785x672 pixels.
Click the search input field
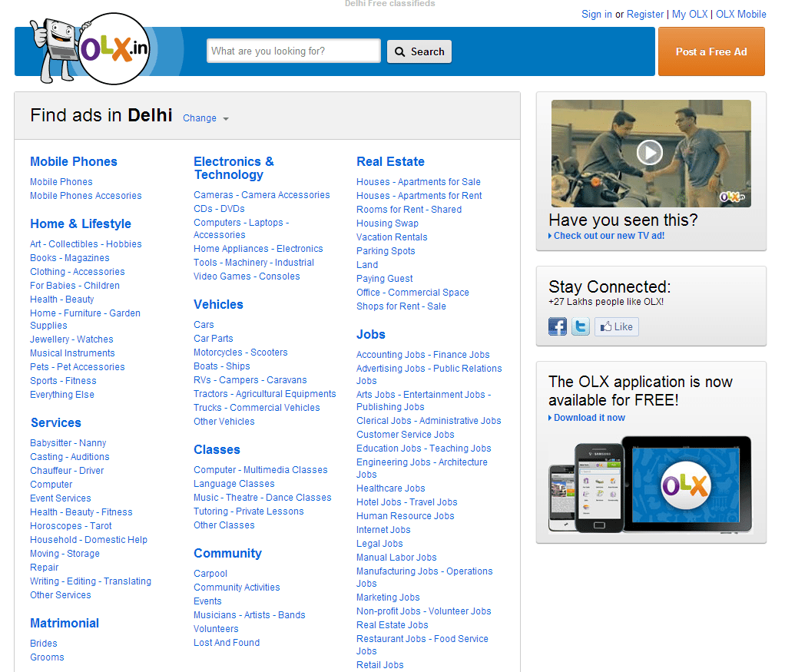(293, 51)
